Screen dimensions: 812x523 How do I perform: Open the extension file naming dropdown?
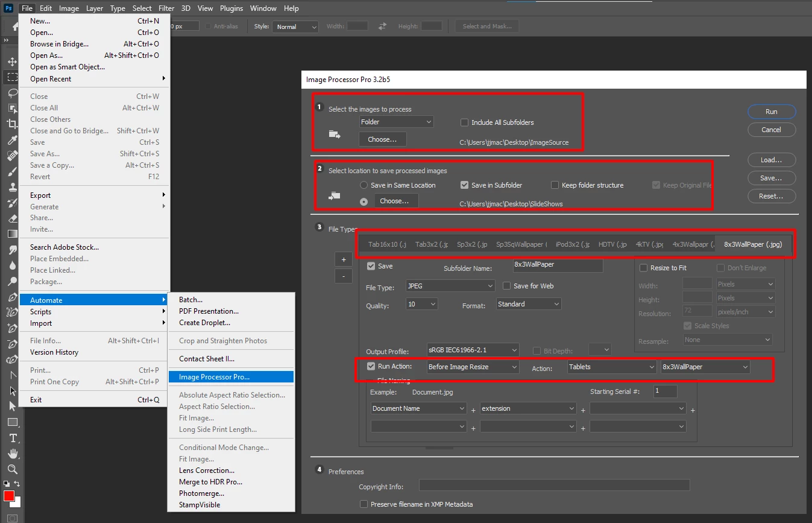coord(528,408)
